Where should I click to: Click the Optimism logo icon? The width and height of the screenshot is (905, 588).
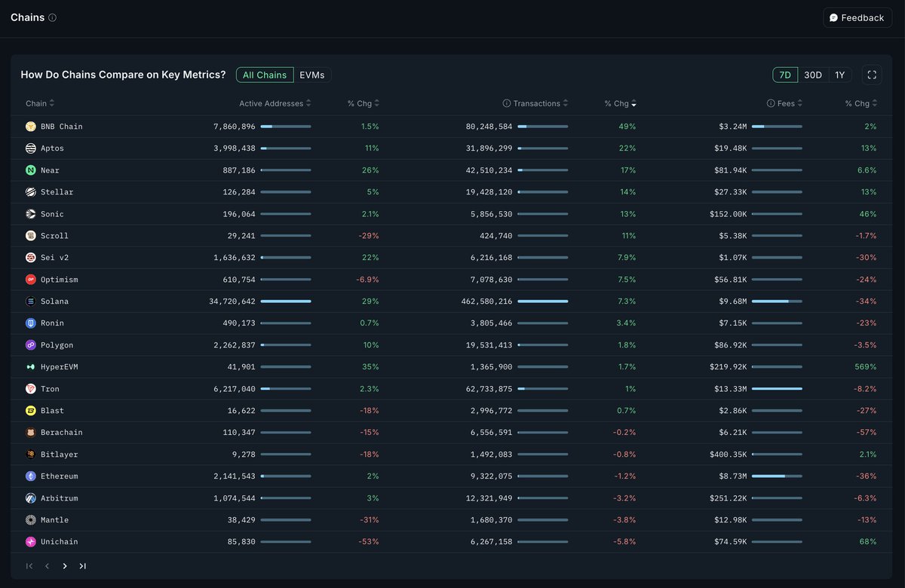pos(31,280)
